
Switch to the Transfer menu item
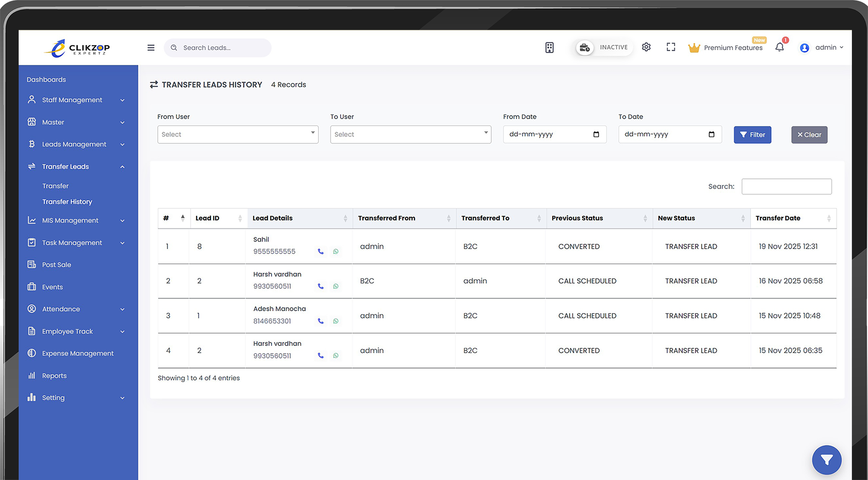(x=55, y=186)
